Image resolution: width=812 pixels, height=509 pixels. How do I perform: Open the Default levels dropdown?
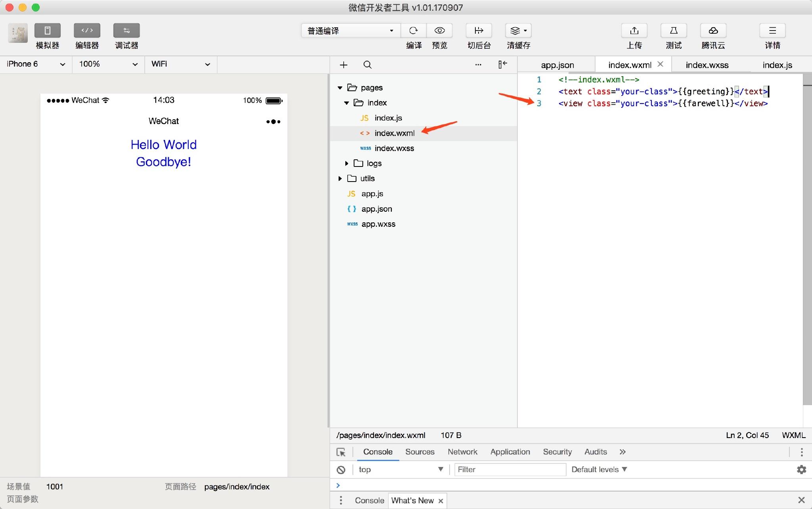point(599,469)
